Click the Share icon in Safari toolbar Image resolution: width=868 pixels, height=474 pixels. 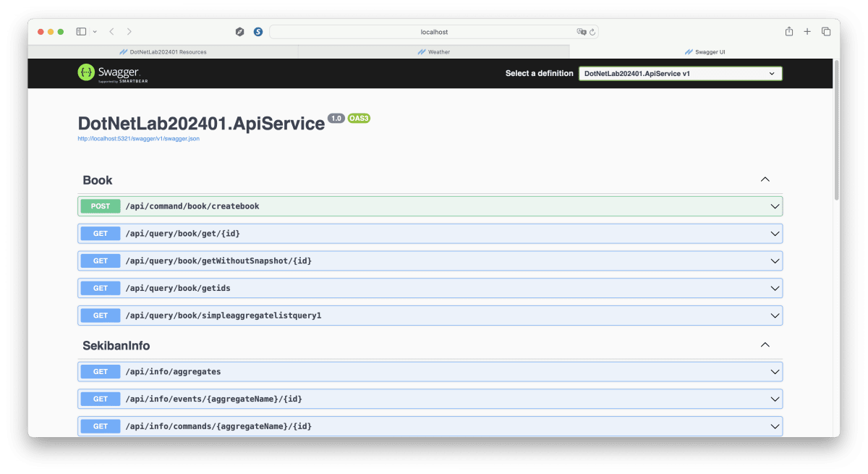789,32
